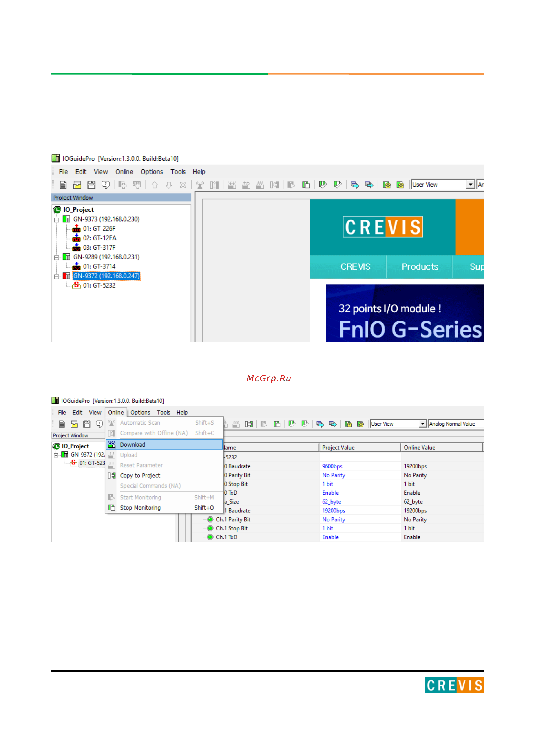Click grayed Upload menu entry
Screen dimensions: 535x756
pyautogui.click(x=164, y=455)
